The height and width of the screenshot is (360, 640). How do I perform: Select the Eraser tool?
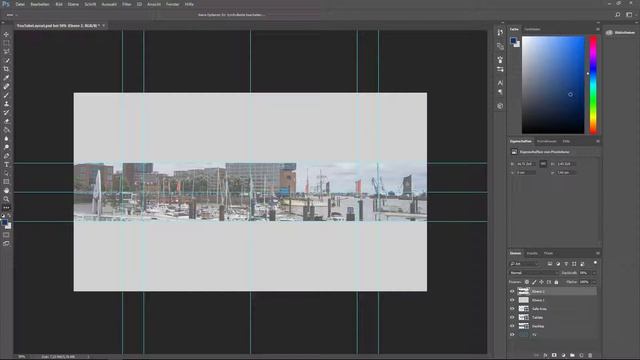[6, 121]
